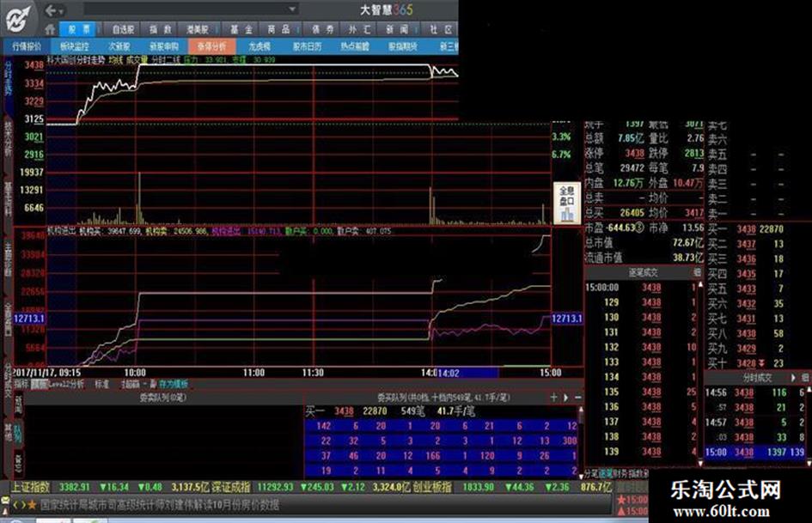Viewport: 812px width, 523px height.
Task: Click the 存为模板 link
Action: click(x=174, y=384)
